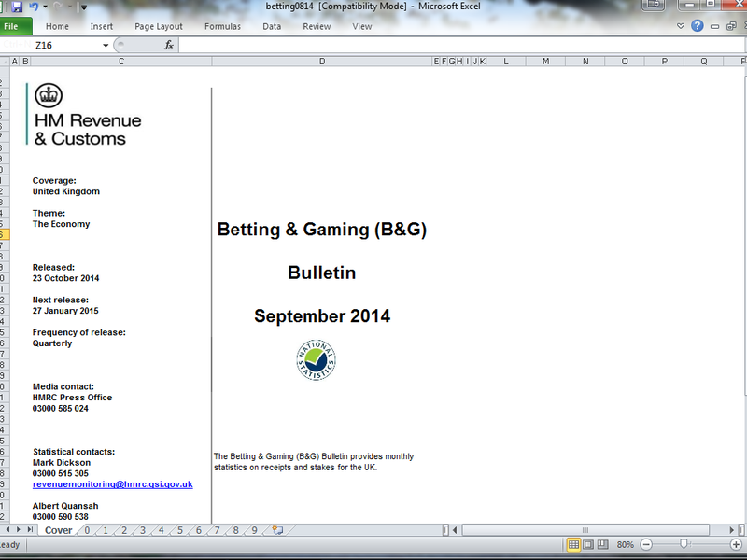Image resolution: width=747 pixels, height=560 pixels.
Task: Click the HM Revenue & Customs logo
Action: tap(84, 114)
